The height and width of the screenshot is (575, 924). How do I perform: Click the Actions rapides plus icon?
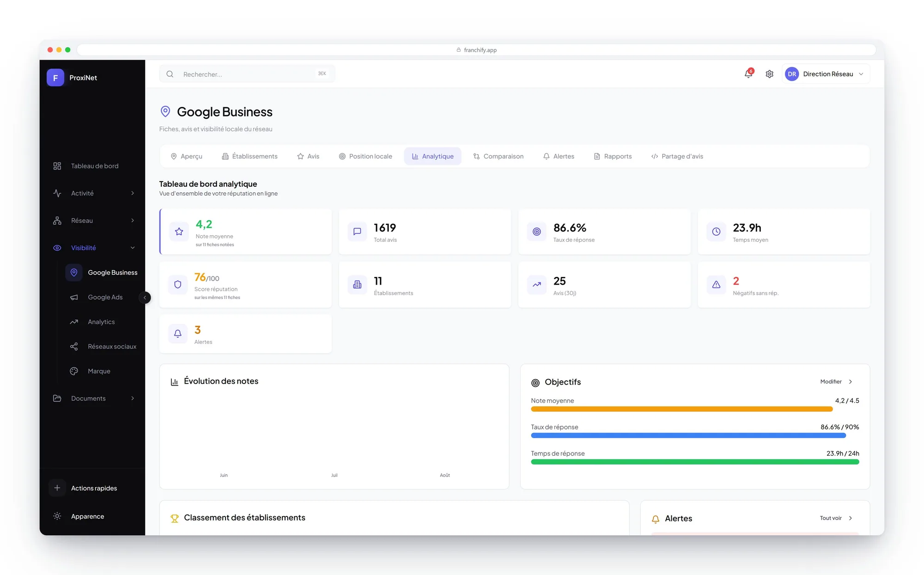tap(57, 488)
